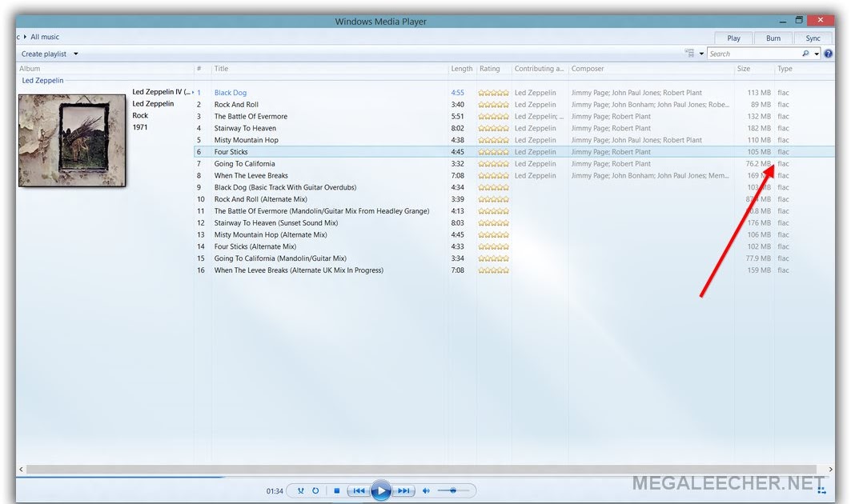The image size is (851, 504).
Task: Select the Led Zeppelin IV album cover
Action: pos(72,141)
